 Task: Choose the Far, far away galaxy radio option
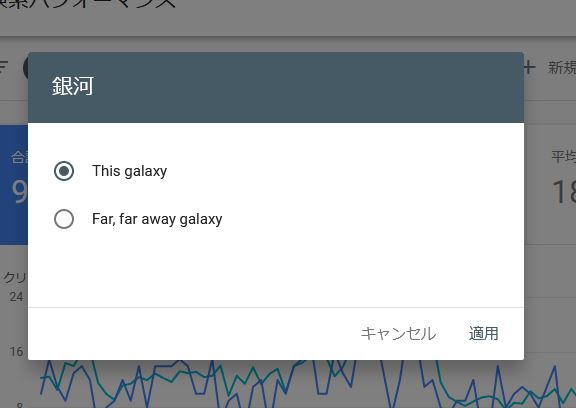(64, 219)
